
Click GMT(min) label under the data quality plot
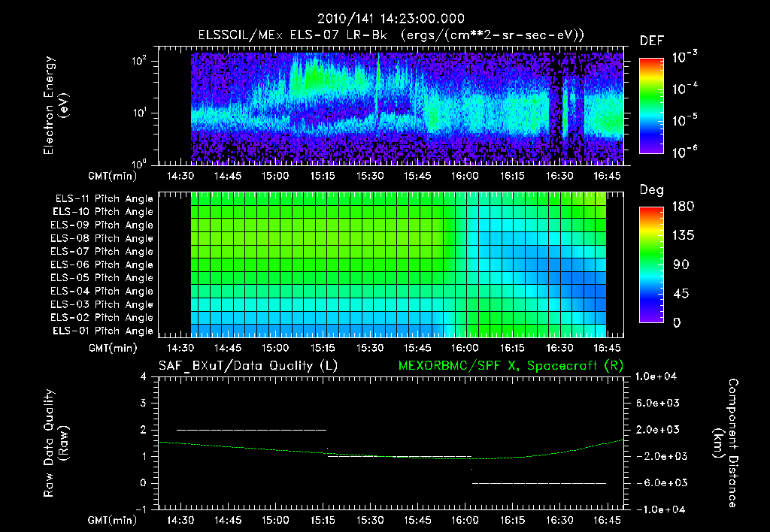point(113,520)
